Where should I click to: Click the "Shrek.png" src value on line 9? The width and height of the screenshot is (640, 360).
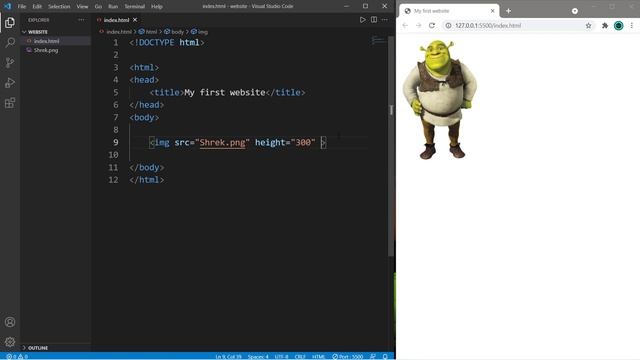coord(222,142)
